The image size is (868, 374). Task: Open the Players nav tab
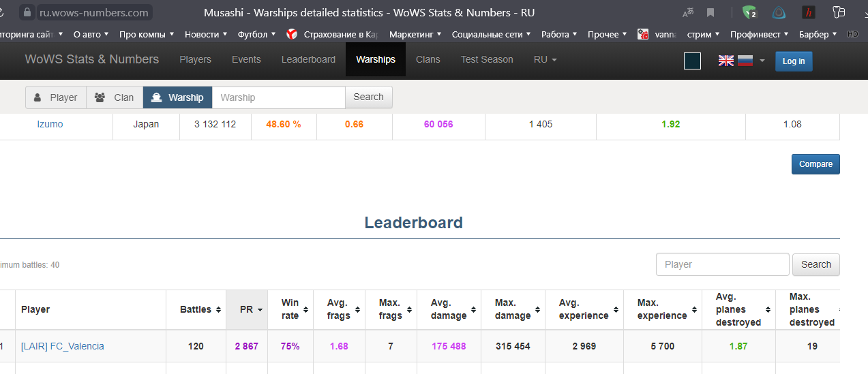[195, 59]
